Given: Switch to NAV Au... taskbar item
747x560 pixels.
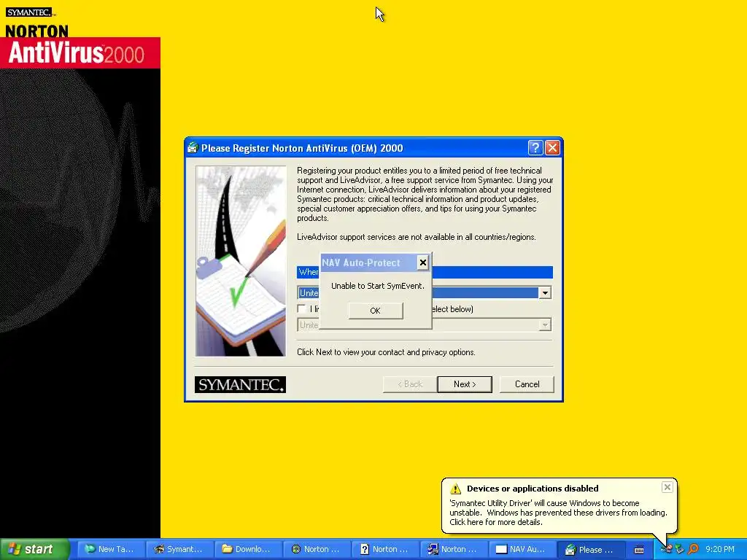Looking at the screenshot, I should [x=522, y=549].
